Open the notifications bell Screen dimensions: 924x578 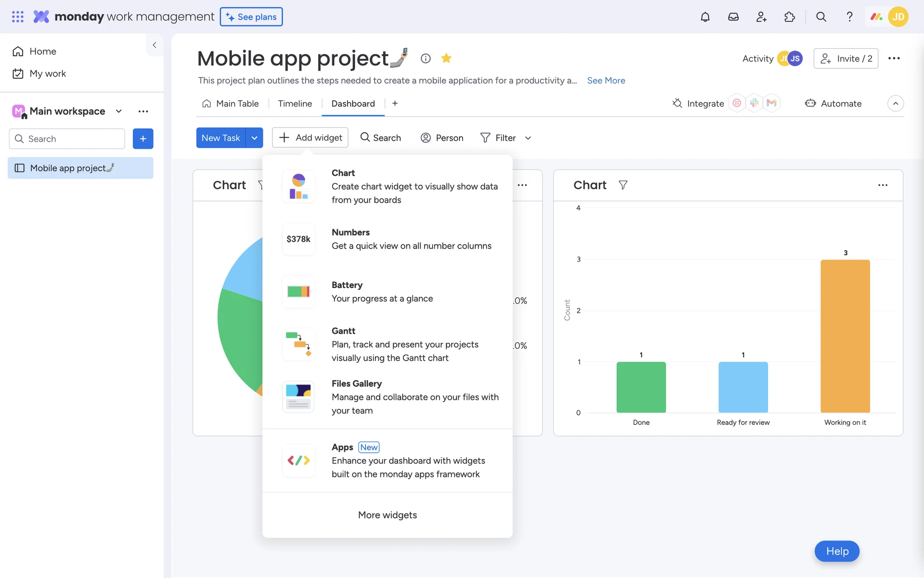[x=705, y=17]
